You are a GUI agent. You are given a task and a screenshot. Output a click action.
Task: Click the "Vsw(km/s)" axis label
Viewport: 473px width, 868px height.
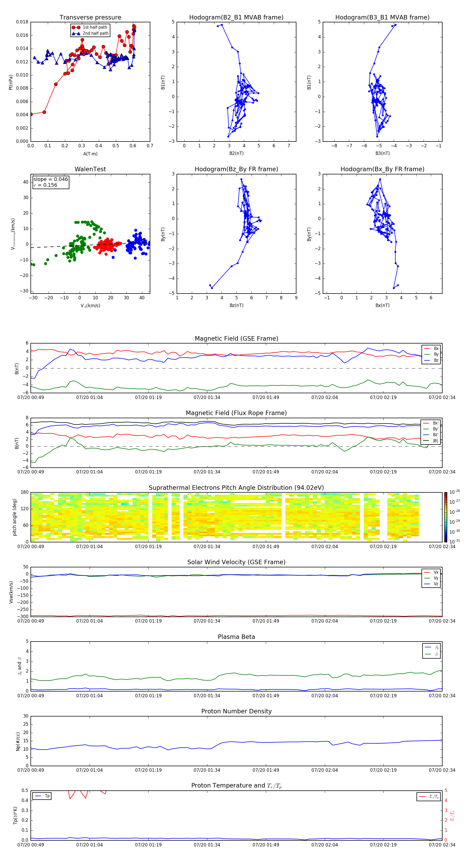pos(11,592)
